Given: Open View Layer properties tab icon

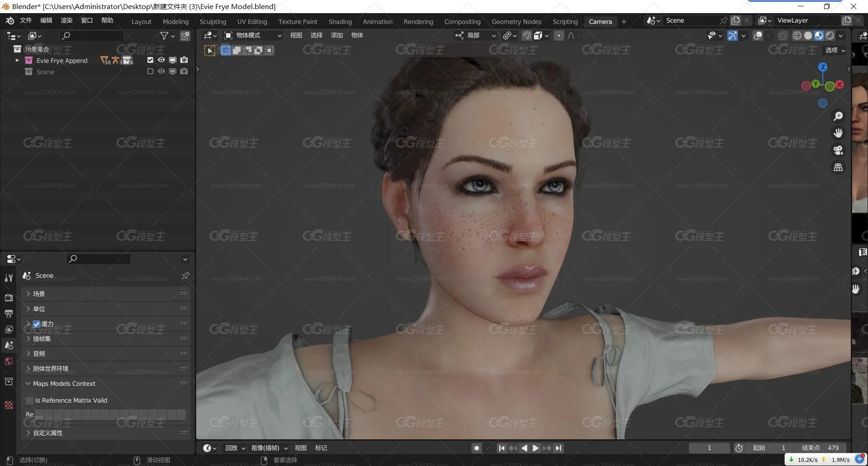Looking at the screenshot, I should click(9, 329).
